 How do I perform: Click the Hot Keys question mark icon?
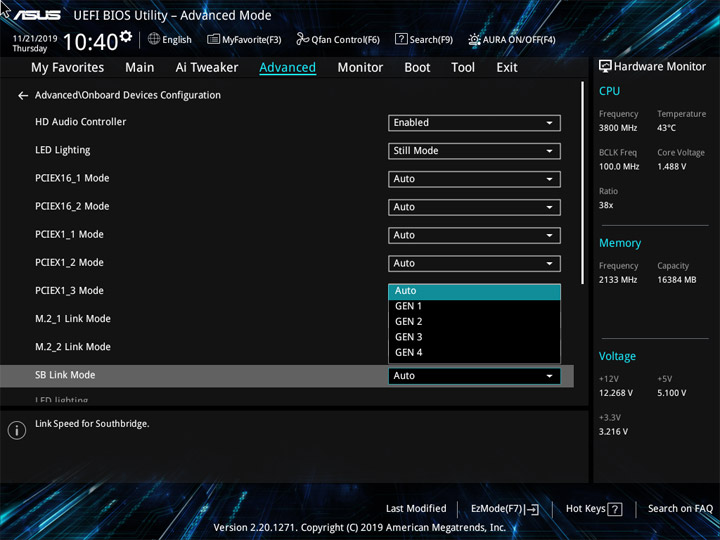tap(615, 509)
